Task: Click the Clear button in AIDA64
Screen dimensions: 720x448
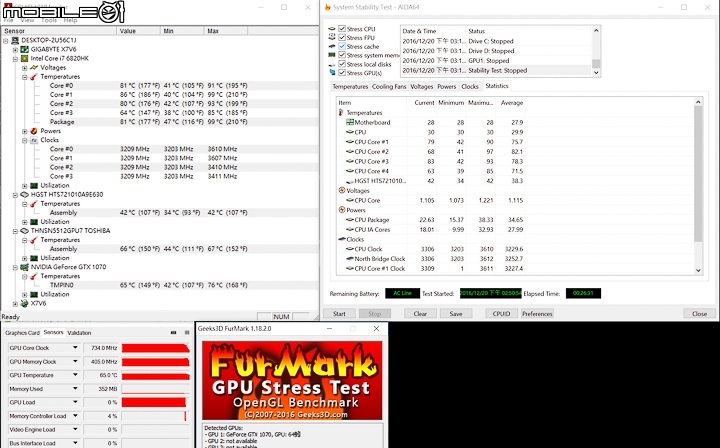Action: click(x=420, y=314)
